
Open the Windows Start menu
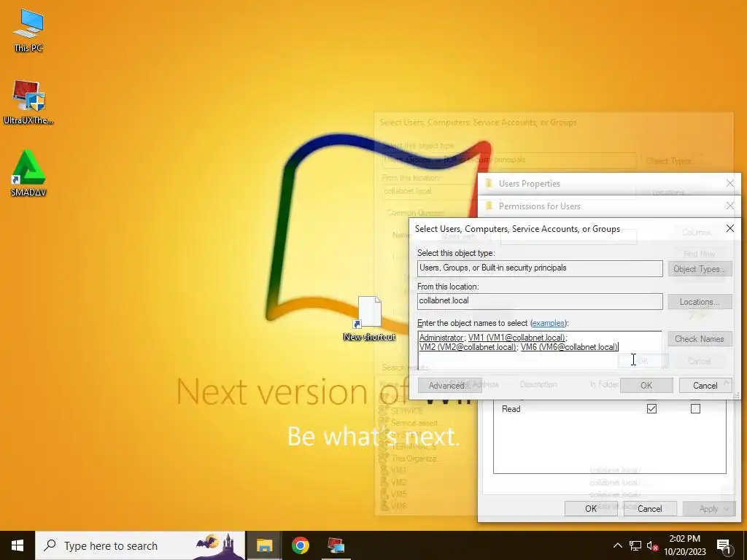(x=18, y=545)
